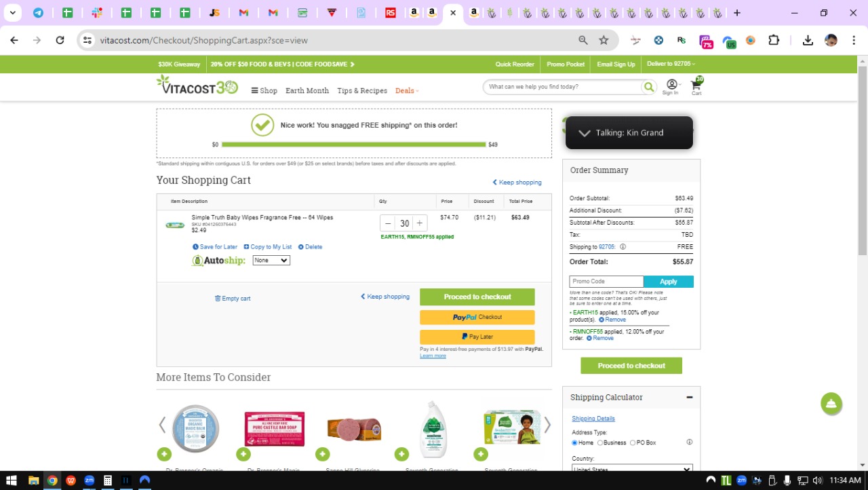Open the Country dropdown in Shipping Calculator
This screenshot has width=868, height=490.
(631, 468)
